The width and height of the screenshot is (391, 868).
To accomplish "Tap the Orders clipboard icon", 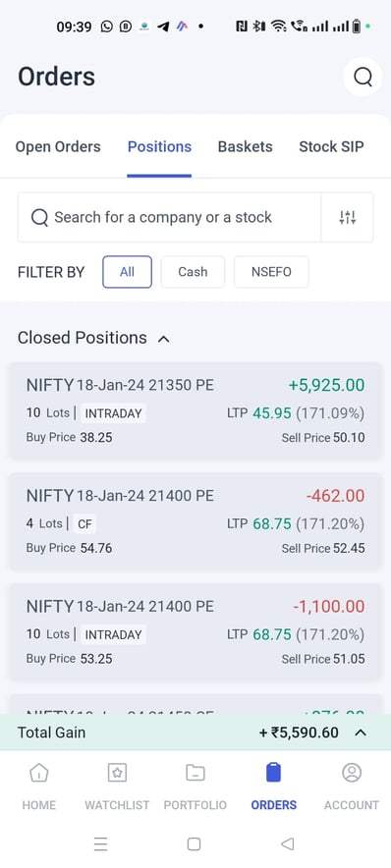I will point(273,772).
